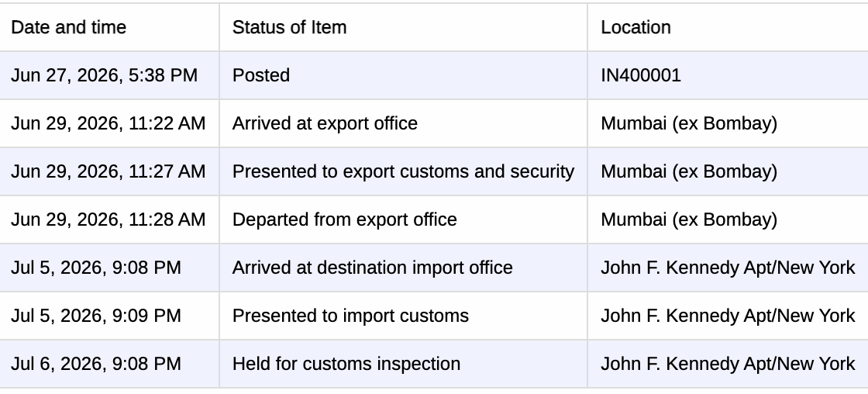Click the Presented to import customs status
Viewport: 868px width, 394px height.
coord(350,316)
